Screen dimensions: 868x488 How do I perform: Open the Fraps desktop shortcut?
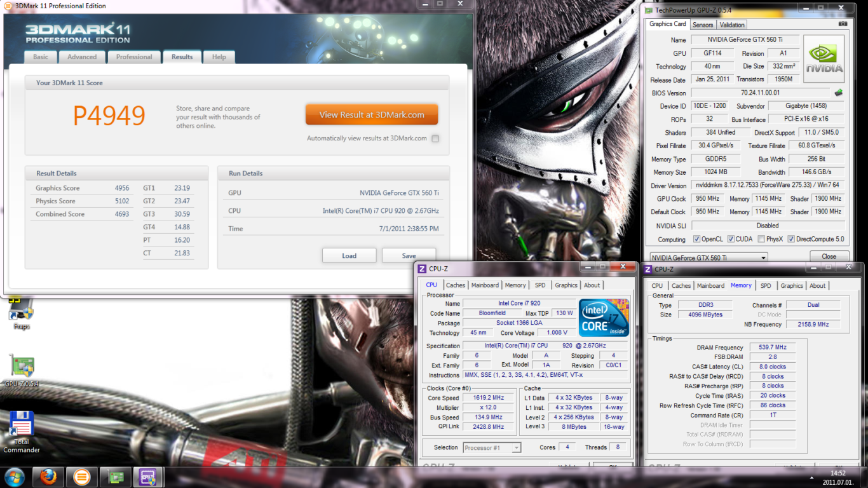[22, 313]
